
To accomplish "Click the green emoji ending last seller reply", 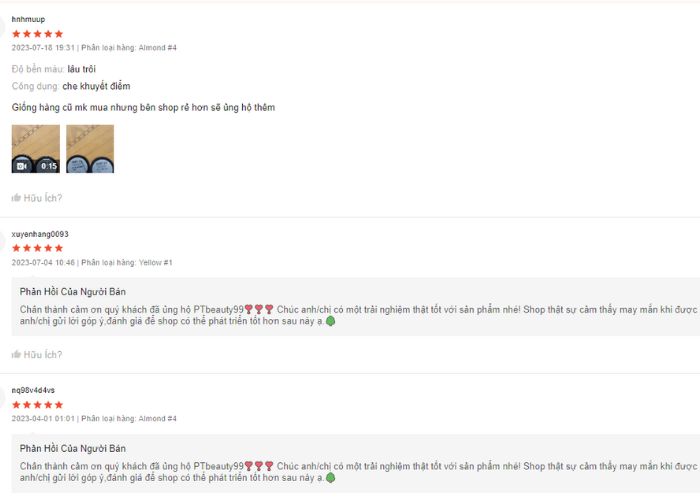I will point(330,478).
